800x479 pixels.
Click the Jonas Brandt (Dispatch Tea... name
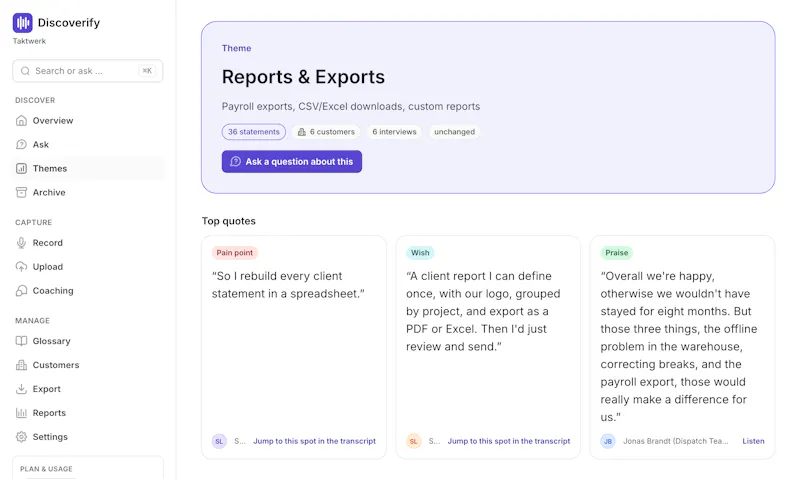coord(676,441)
